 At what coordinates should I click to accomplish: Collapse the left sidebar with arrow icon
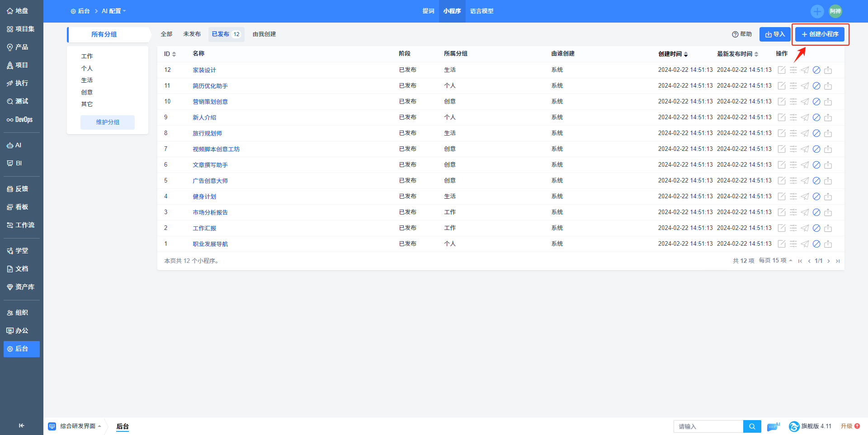21,426
